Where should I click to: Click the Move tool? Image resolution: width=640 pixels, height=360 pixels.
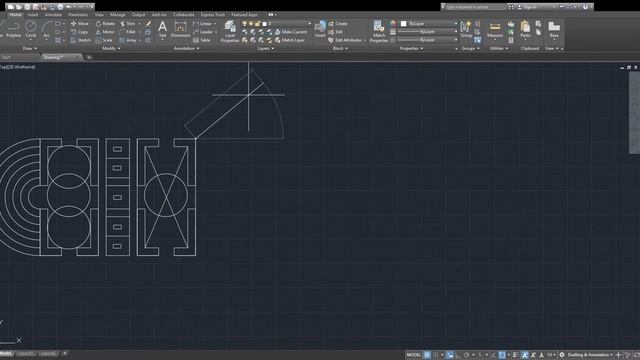click(x=79, y=24)
